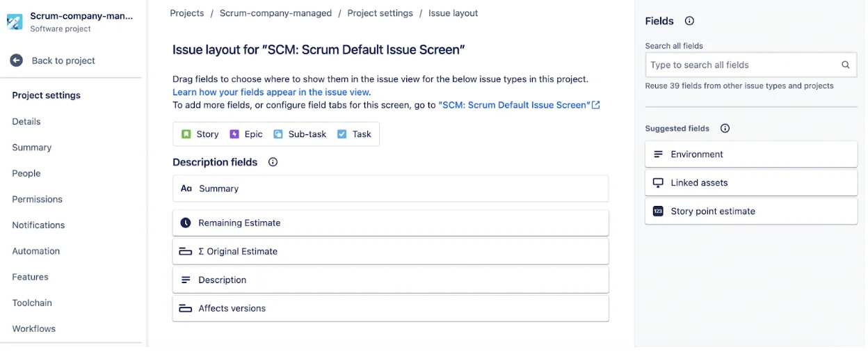868x352 pixels.
Task: Click the search magnifier icon in fields box
Action: point(846,65)
